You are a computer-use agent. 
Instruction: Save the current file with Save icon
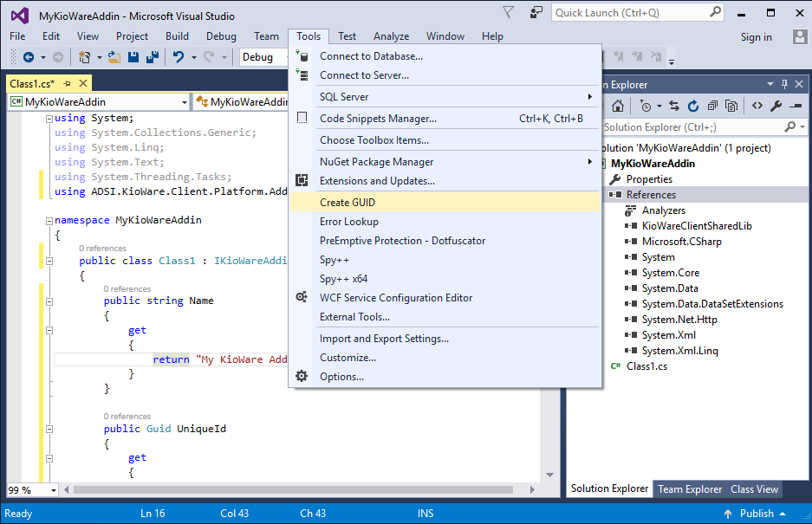coord(133,57)
